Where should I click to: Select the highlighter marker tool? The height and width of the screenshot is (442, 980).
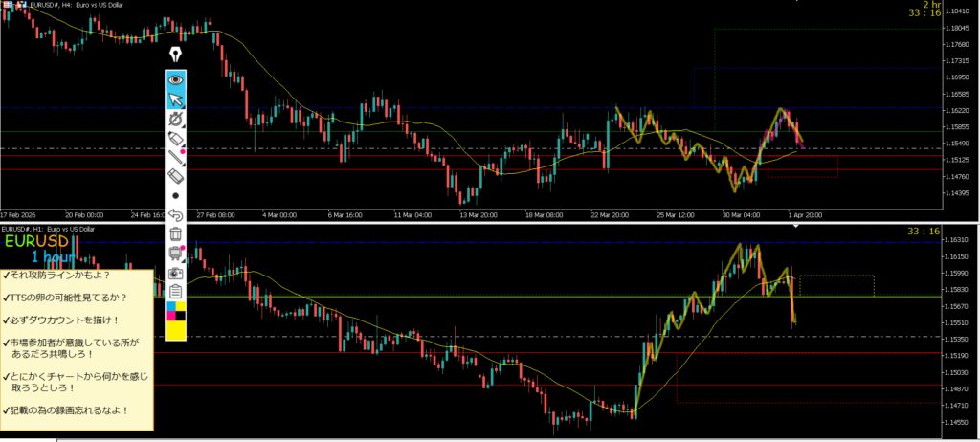[175, 140]
